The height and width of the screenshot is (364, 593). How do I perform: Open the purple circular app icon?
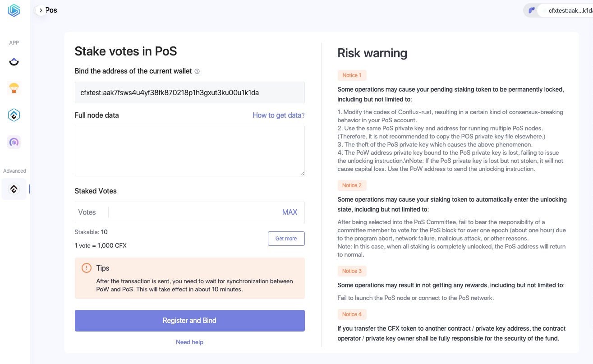pos(14,143)
